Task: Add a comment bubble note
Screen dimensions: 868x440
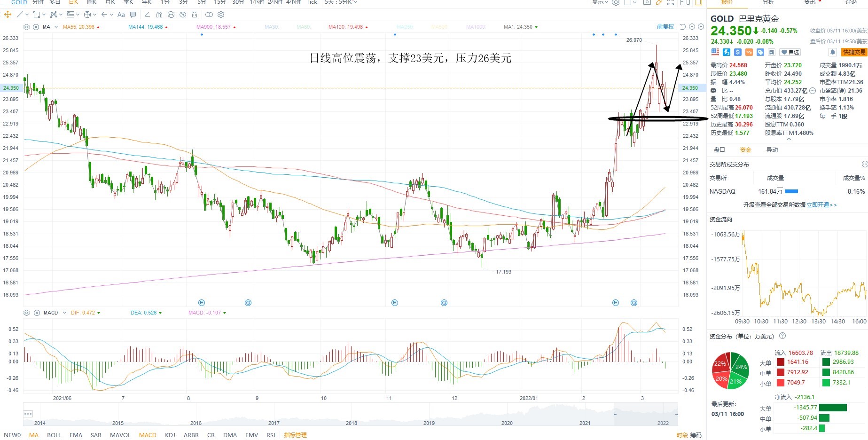Action: [133, 15]
